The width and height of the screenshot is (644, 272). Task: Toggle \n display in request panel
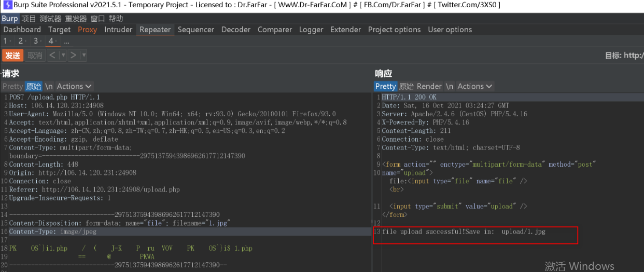point(49,86)
